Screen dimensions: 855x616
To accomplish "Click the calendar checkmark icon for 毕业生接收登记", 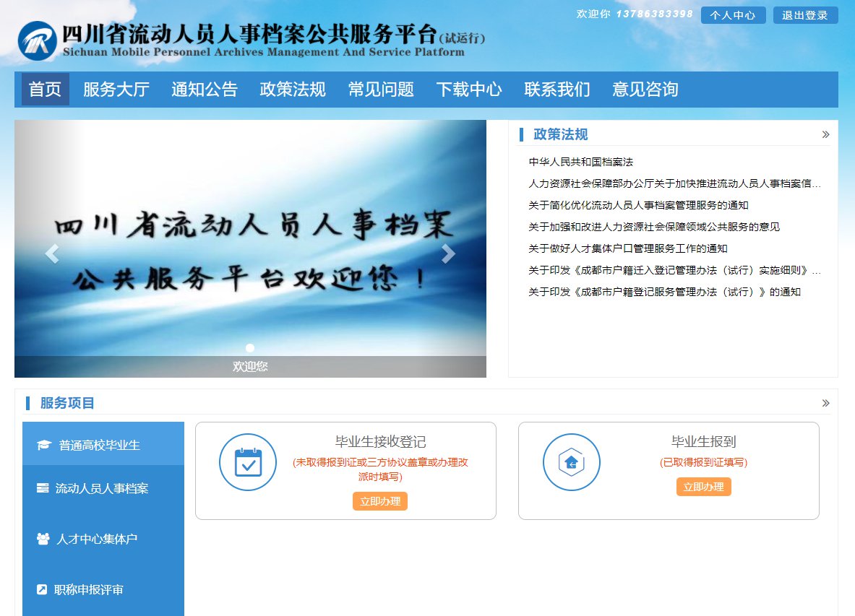I will [x=248, y=462].
